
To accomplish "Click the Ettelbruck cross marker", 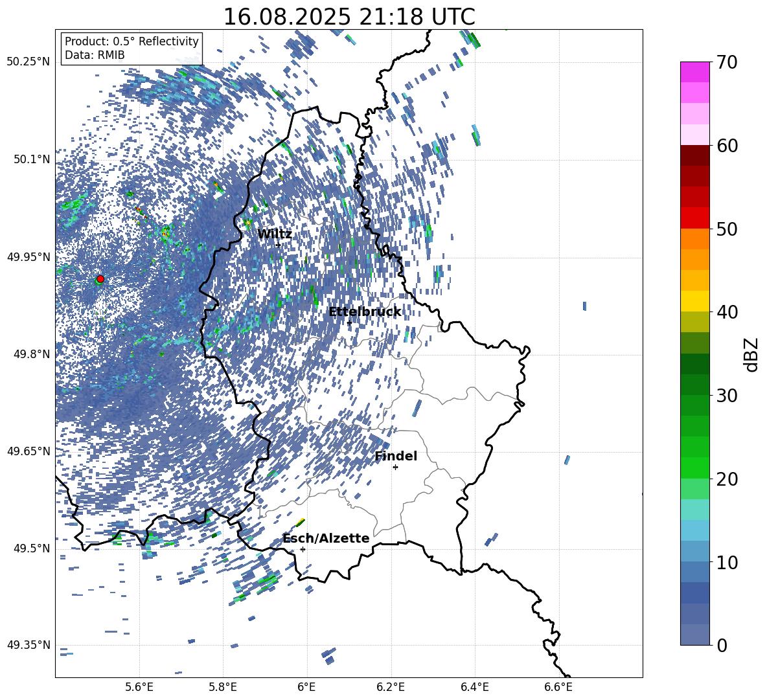I will (x=349, y=323).
